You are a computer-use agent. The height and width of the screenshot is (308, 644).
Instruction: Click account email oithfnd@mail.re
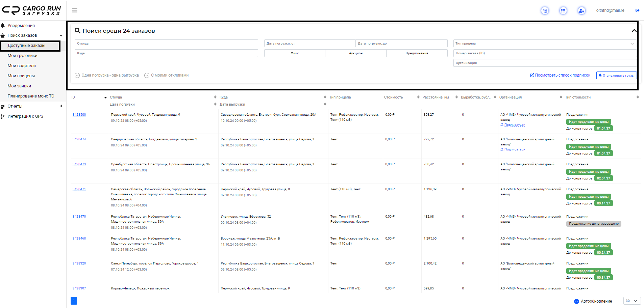click(x=610, y=10)
